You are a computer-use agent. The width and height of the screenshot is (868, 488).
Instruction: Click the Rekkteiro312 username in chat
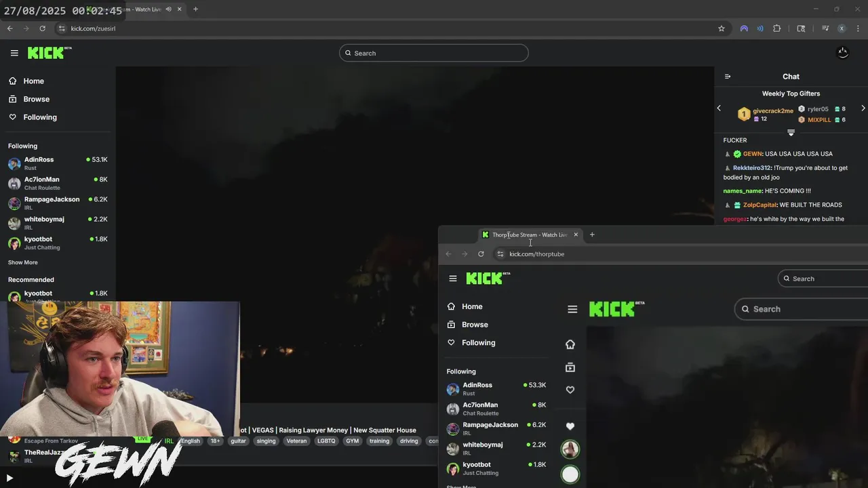(x=752, y=168)
